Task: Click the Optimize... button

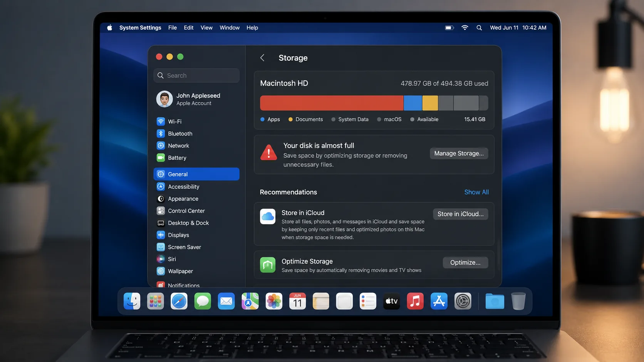Action: (465, 263)
